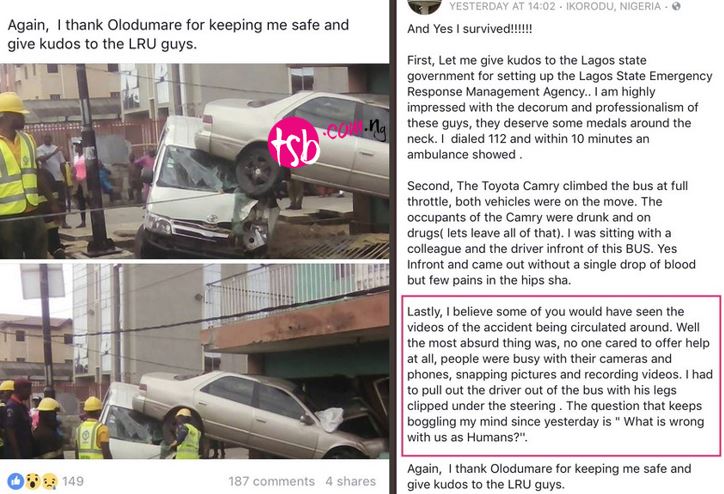This screenshot has width=724, height=494.
Task: Click the public globe privacy icon
Action: click(x=676, y=6)
